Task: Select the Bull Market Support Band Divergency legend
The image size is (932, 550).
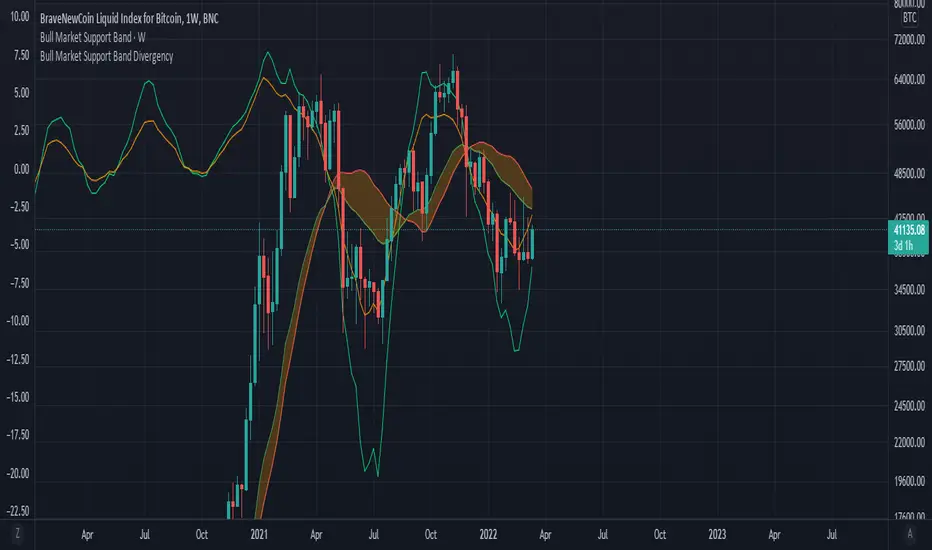Action: point(106,56)
